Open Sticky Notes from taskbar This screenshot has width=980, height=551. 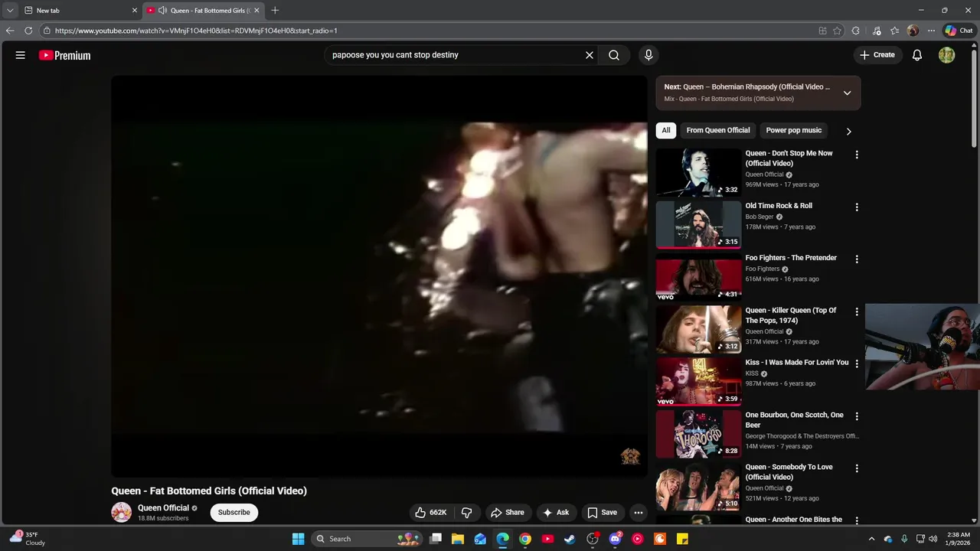[682, 539]
